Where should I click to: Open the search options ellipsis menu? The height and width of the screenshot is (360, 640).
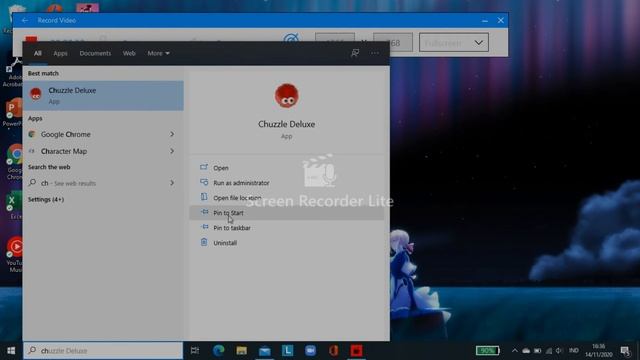click(375, 53)
